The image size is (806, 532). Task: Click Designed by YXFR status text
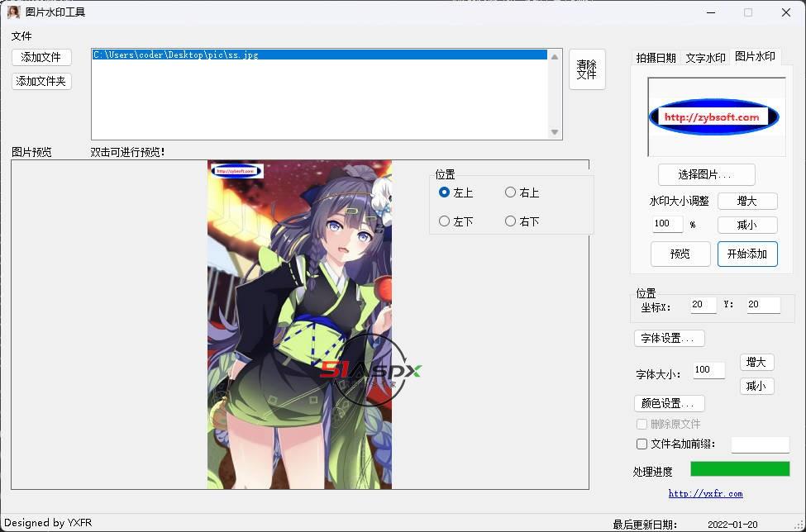point(48,523)
